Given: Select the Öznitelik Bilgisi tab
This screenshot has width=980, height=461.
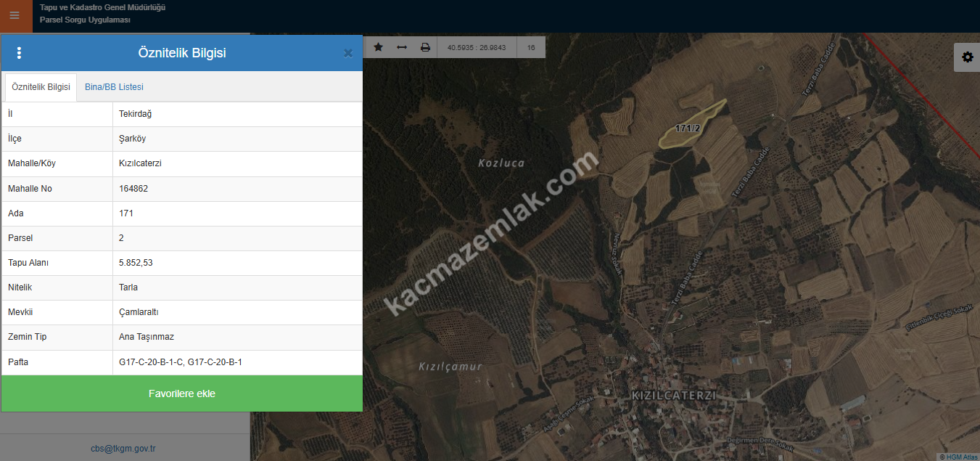Looking at the screenshot, I should [41, 87].
